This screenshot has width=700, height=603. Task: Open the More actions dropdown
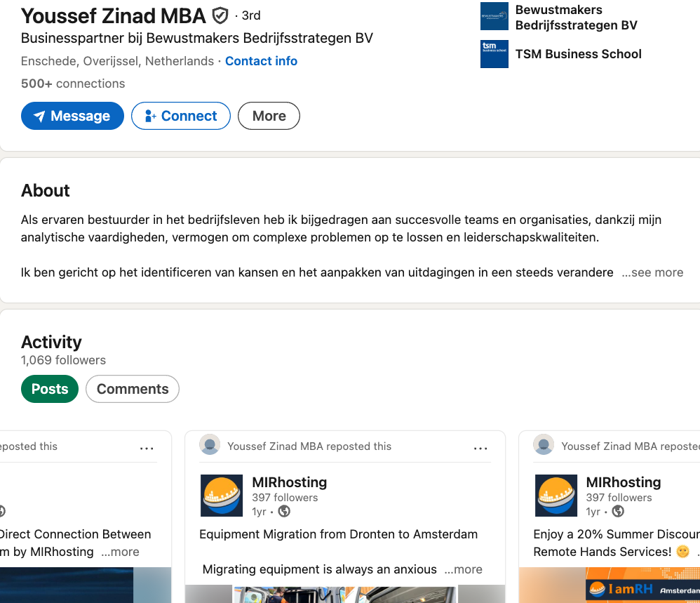pyautogui.click(x=269, y=116)
